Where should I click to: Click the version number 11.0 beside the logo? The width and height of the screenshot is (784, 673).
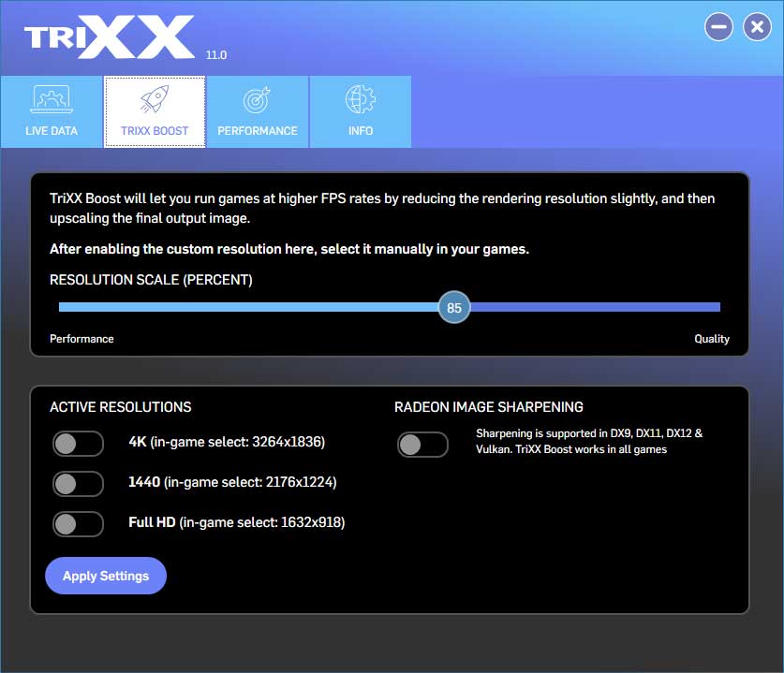215,54
